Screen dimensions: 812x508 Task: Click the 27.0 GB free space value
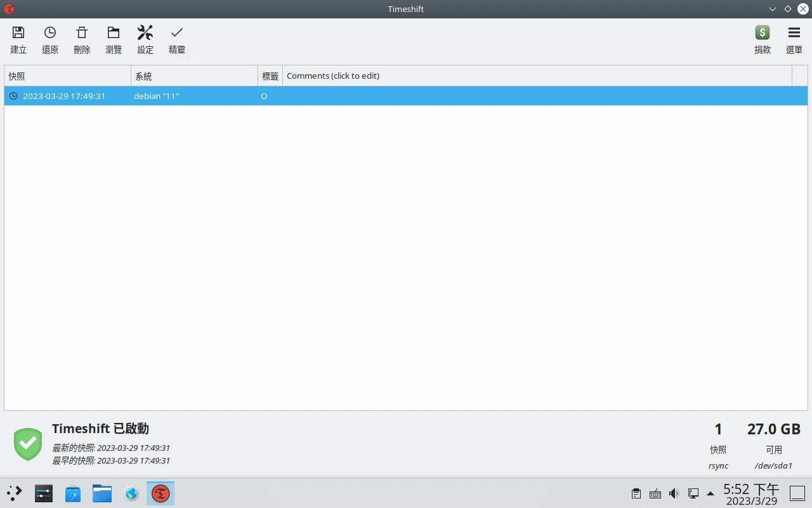pyautogui.click(x=774, y=429)
